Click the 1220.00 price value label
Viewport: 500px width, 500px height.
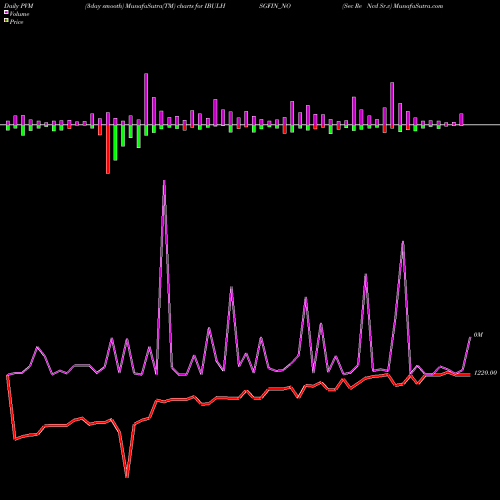[x=485, y=373]
